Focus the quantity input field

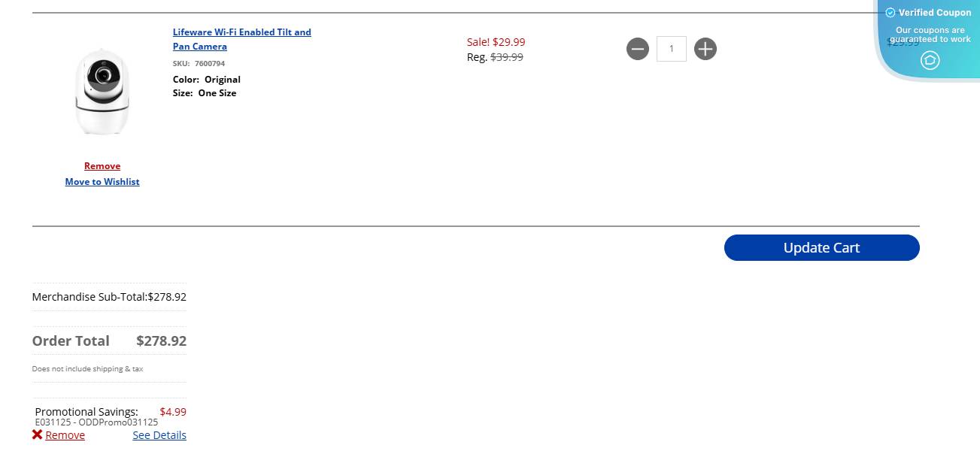pyautogui.click(x=671, y=50)
